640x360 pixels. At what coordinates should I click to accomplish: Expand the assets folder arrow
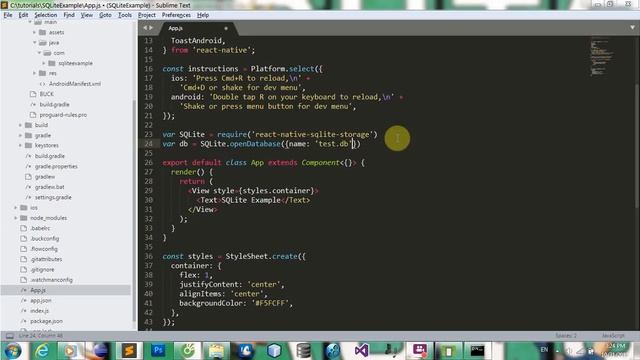pos(35,32)
